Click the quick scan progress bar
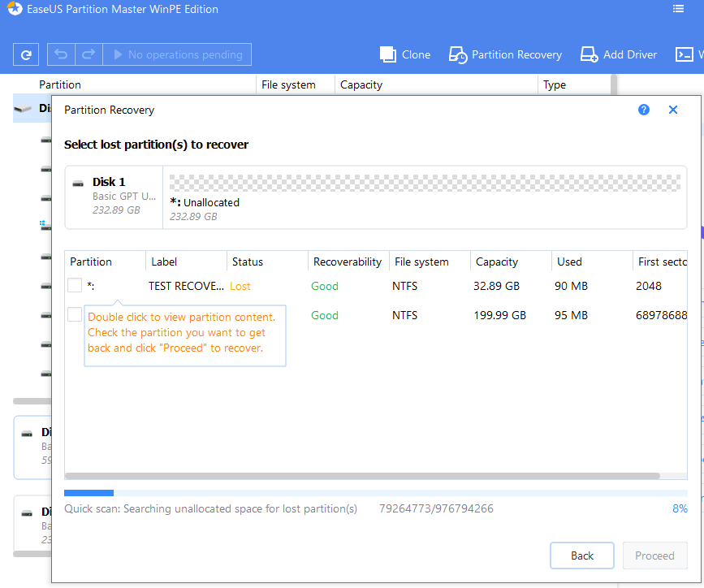The image size is (704, 588). point(376,493)
